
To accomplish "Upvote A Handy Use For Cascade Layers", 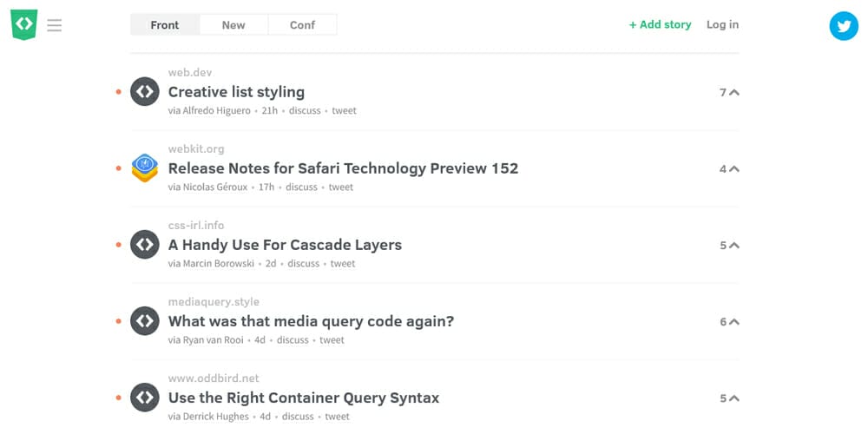I will [730, 246].
